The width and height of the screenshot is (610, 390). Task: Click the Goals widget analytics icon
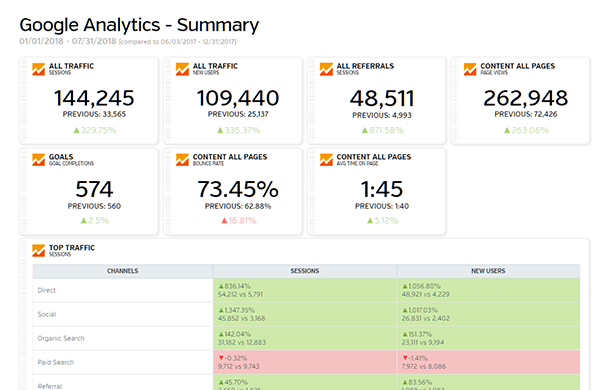(x=39, y=160)
